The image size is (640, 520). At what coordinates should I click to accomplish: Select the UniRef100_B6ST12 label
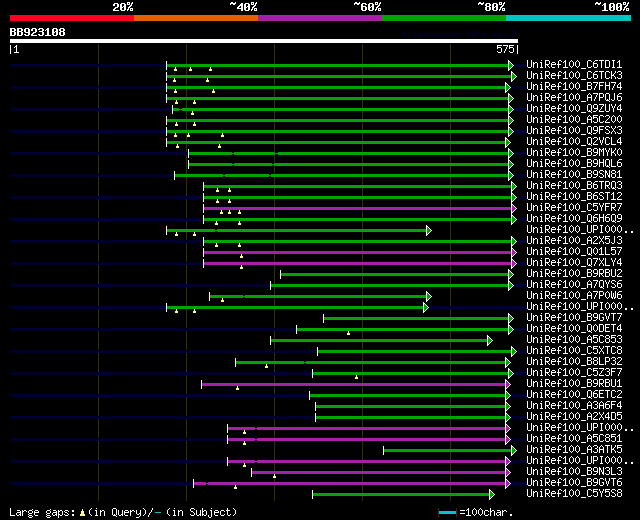[x=574, y=197]
